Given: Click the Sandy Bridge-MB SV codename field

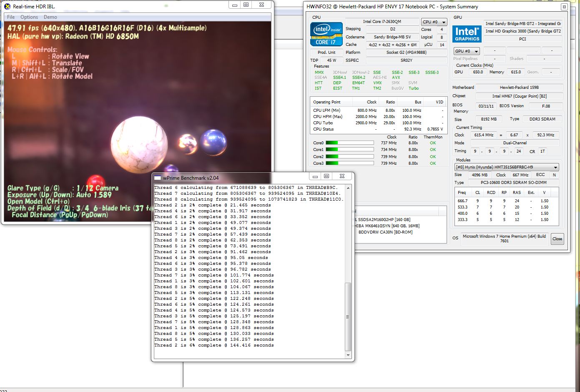Looking at the screenshot, I should pyautogui.click(x=392, y=37).
